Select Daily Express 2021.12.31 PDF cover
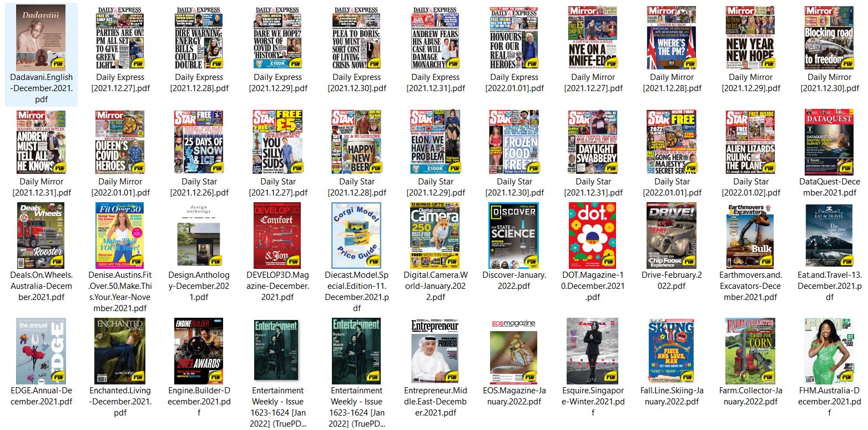The width and height of the screenshot is (868, 430). [x=435, y=38]
